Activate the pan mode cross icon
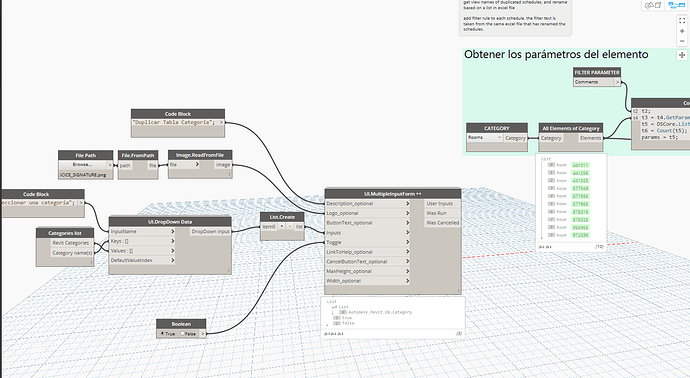This screenshot has height=378, width=690. 682,55
